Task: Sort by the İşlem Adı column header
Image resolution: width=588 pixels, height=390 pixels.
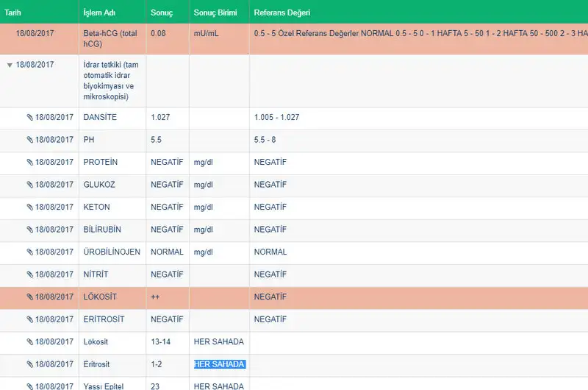Action: (x=98, y=13)
